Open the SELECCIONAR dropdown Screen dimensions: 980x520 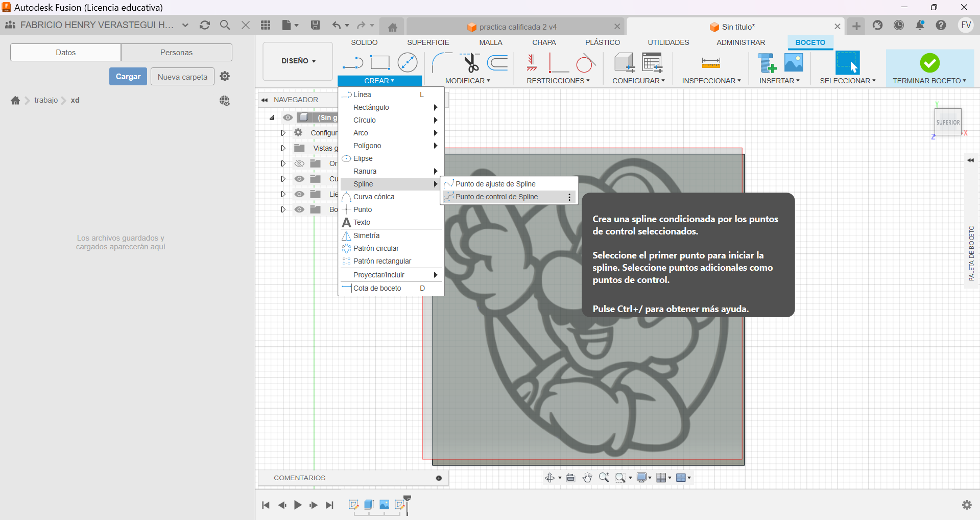848,81
